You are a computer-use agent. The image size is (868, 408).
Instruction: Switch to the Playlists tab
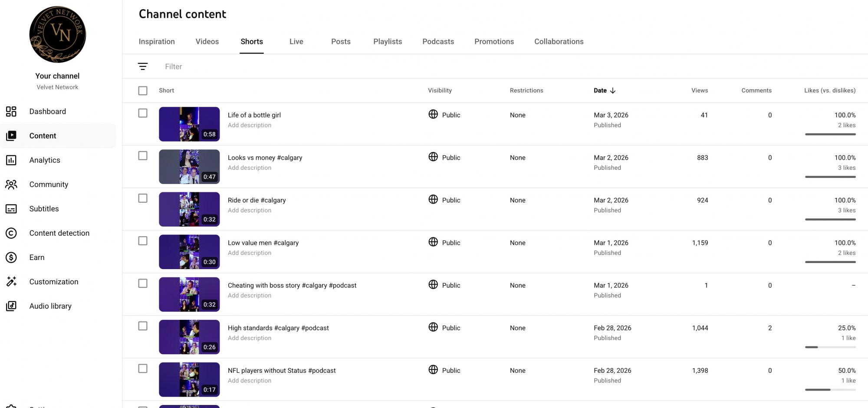(x=388, y=42)
